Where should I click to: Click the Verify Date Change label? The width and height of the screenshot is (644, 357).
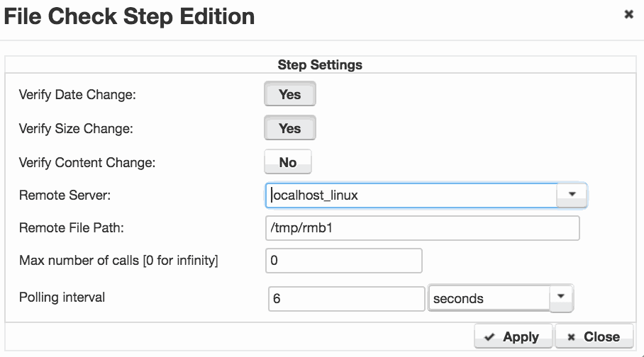coord(77,95)
